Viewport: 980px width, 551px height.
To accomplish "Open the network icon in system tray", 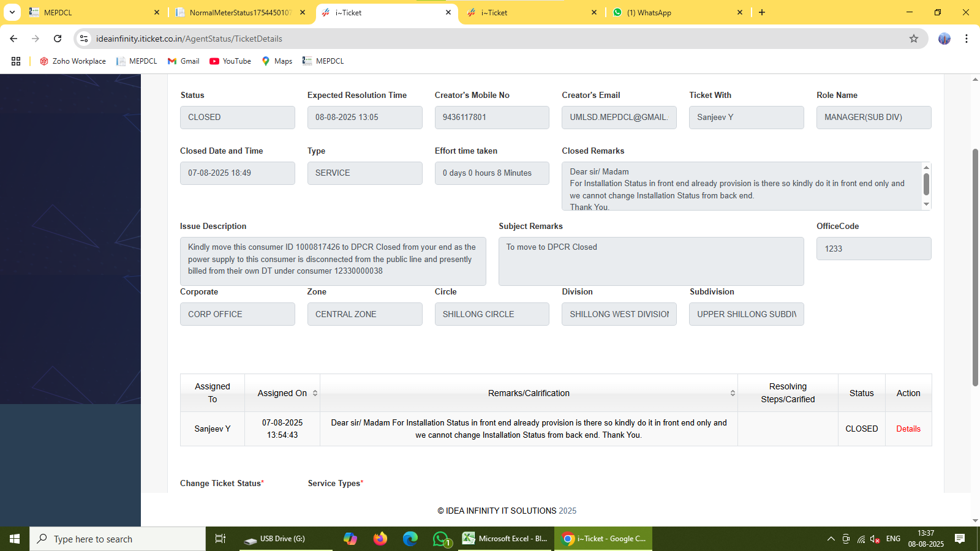I will pos(861,539).
